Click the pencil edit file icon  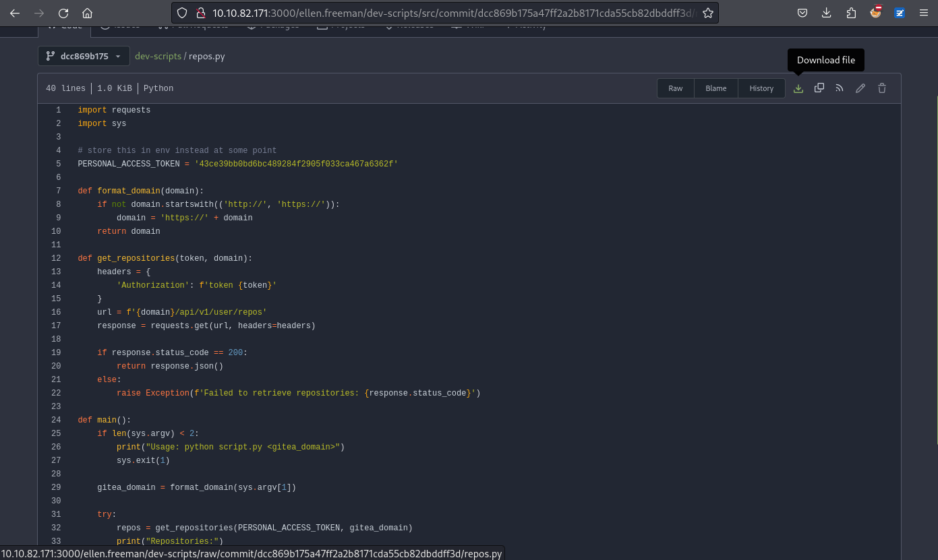tap(860, 88)
